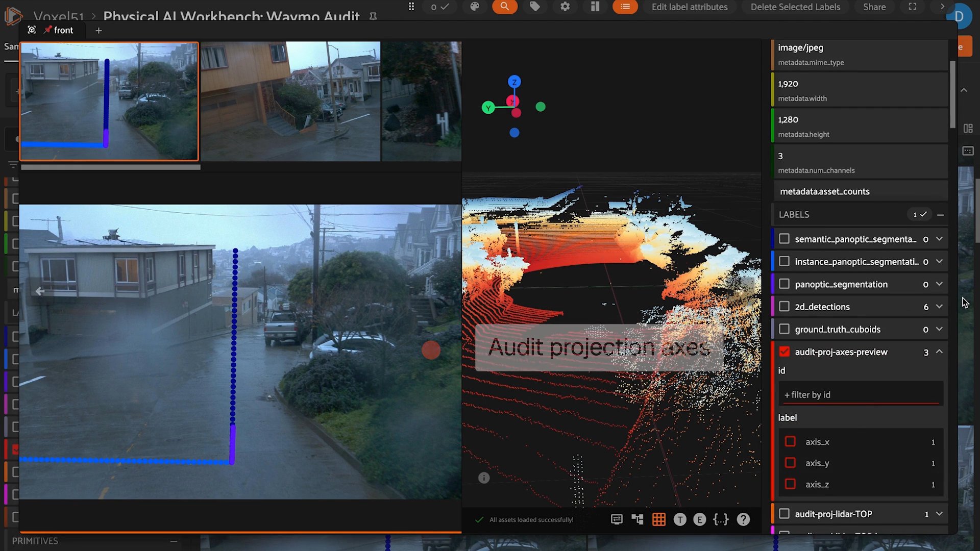Check the axis_y label filter
980x551 pixels.
(790, 463)
